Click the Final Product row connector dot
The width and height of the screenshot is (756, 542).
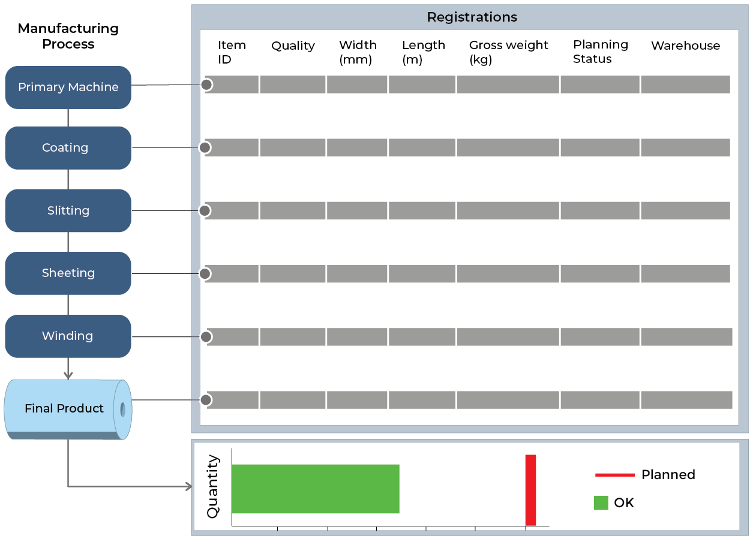(x=206, y=400)
